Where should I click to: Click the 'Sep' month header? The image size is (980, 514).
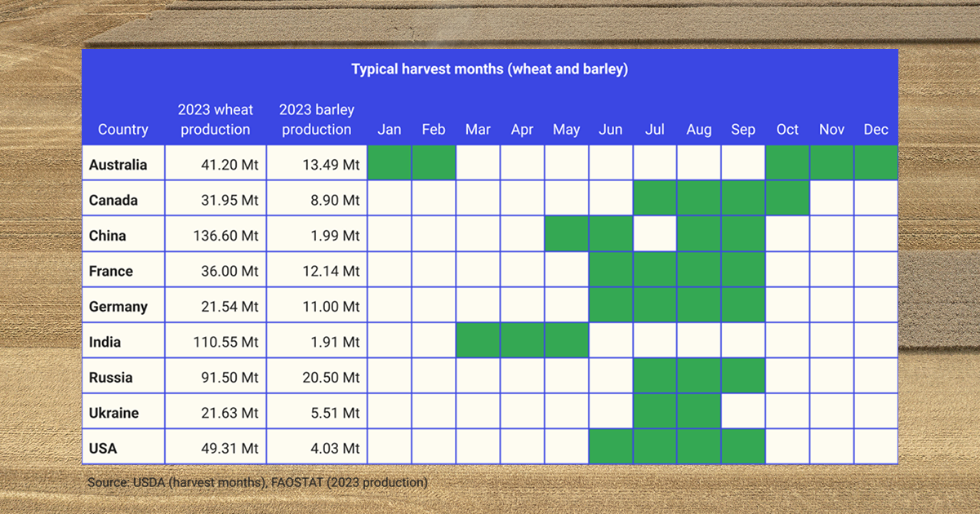pyautogui.click(x=743, y=129)
